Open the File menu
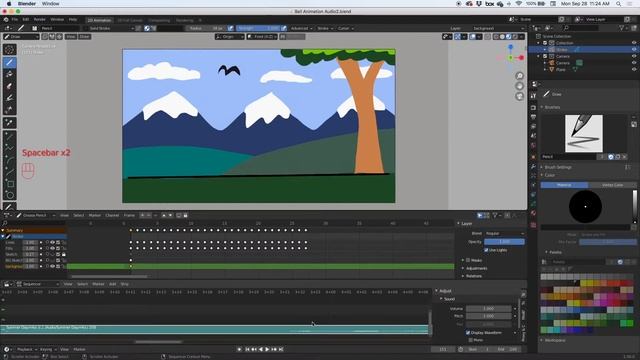Screen dimensions: 640x360 tap(15, 20)
